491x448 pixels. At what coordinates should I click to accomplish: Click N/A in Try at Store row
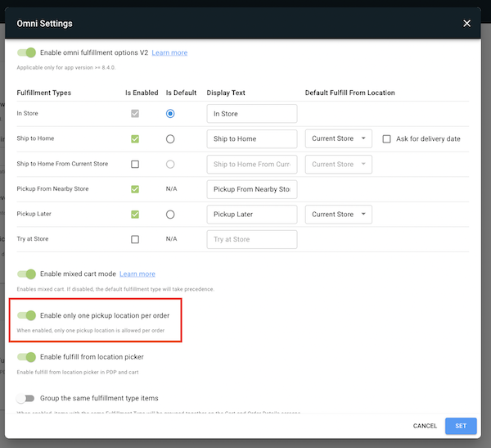pyautogui.click(x=171, y=239)
